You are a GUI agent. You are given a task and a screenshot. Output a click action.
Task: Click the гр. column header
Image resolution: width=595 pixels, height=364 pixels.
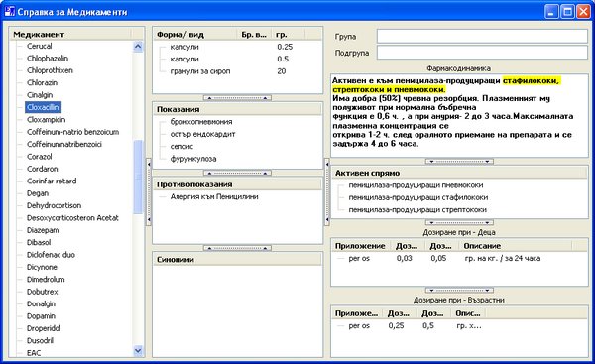[289, 34]
